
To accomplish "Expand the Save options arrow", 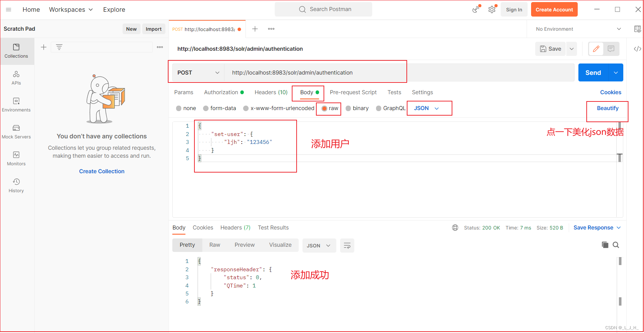I will click(x=572, y=49).
